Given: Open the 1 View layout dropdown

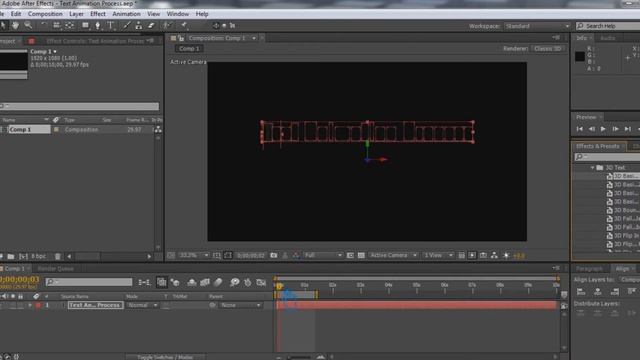Looking at the screenshot, I should 438,256.
